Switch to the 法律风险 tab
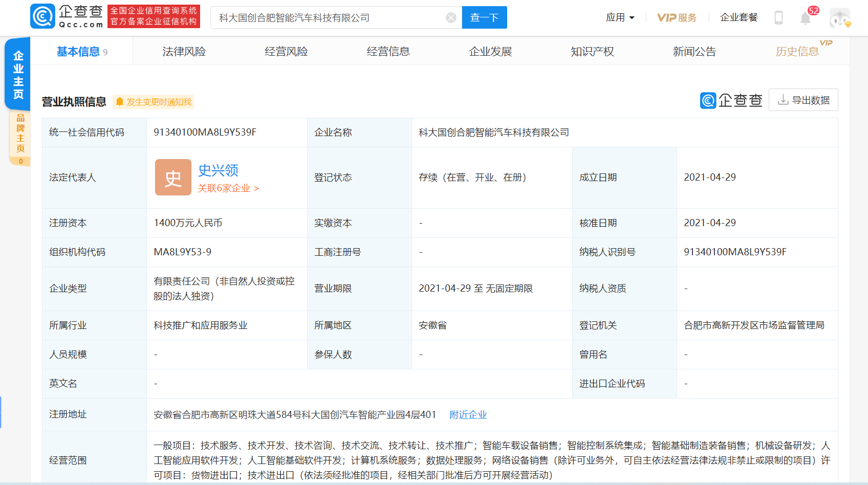Screen dimensions: 868x485 coord(184,52)
